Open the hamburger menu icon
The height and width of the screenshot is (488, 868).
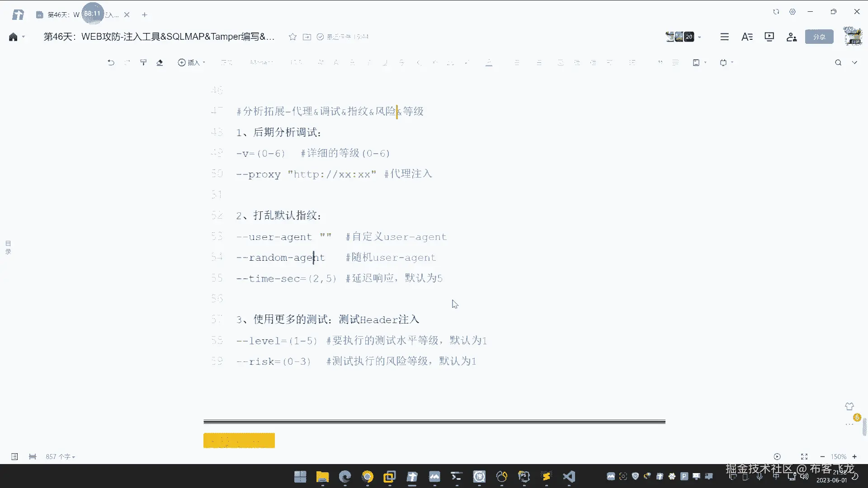coord(724,37)
